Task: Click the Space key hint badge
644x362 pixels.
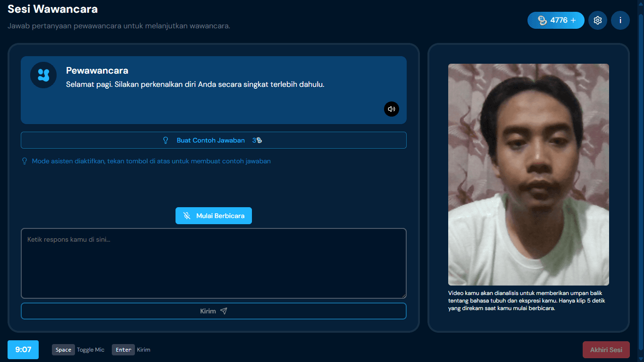Action: (x=63, y=350)
